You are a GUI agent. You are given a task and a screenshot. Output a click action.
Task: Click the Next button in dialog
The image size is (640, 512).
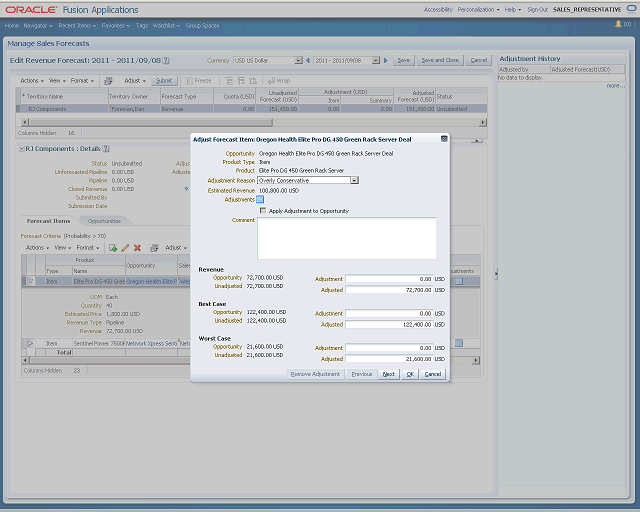389,374
